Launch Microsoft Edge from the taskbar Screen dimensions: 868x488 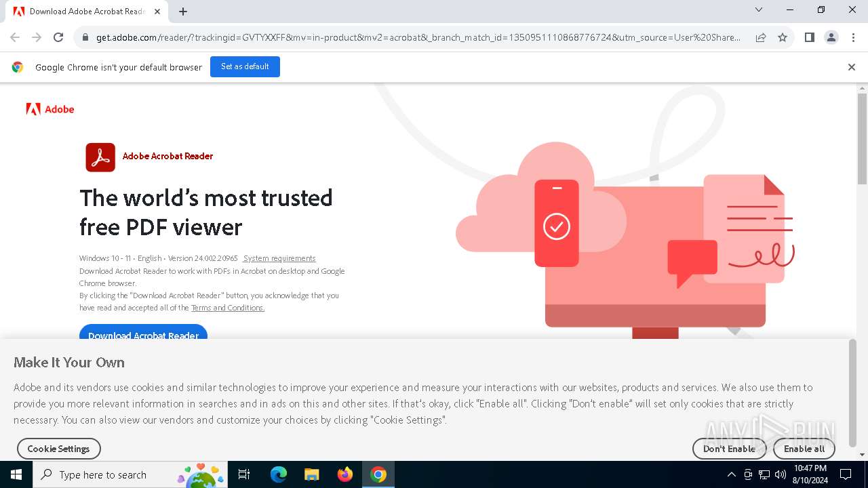coord(279,474)
